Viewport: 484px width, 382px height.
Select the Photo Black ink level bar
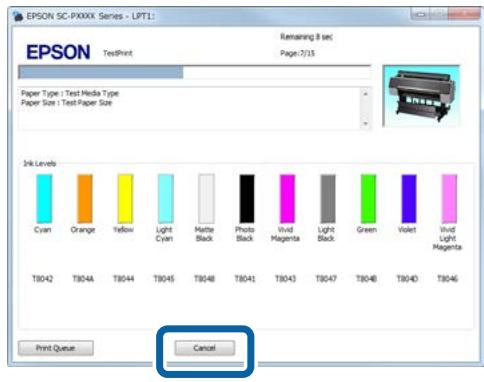tap(247, 198)
